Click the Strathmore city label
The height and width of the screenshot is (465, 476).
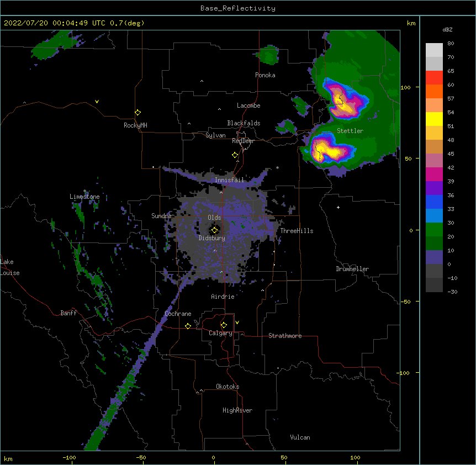pos(285,336)
